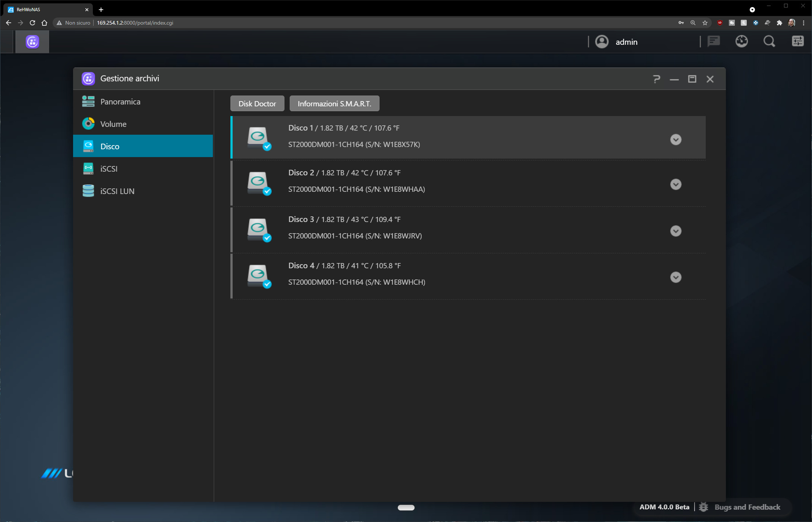Viewport: 812px width, 522px height.
Task: Expand Disco 1 details chevron
Action: [x=676, y=140]
